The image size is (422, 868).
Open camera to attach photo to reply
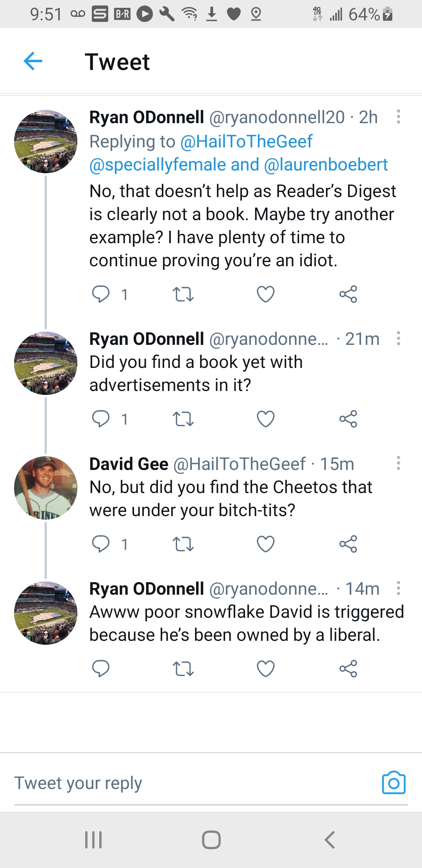[393, 783]
